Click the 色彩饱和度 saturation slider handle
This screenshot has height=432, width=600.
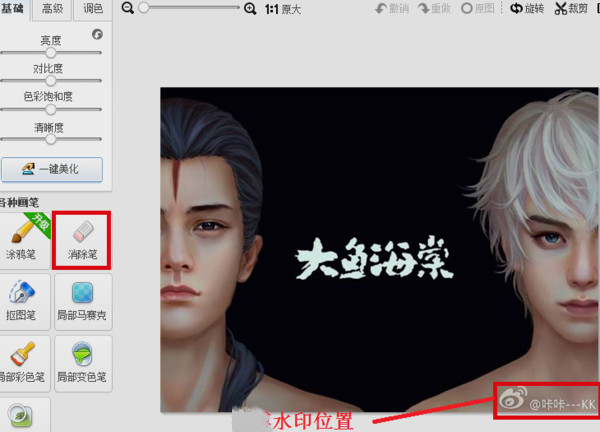(51, 109)
